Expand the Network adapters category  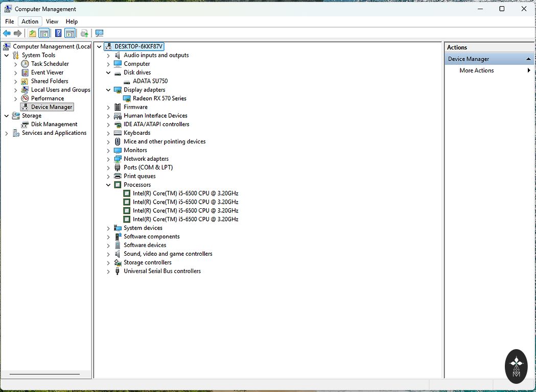coord(108,159)
